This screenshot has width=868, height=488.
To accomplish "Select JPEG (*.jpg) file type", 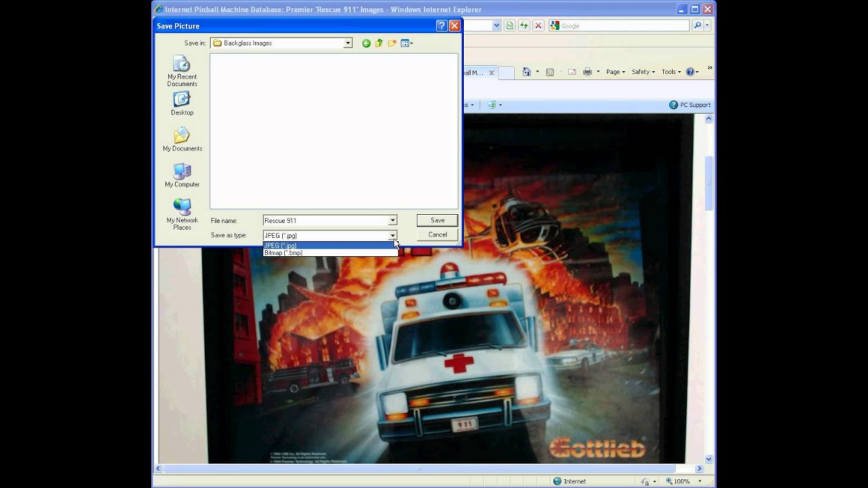I will point(330,245).
